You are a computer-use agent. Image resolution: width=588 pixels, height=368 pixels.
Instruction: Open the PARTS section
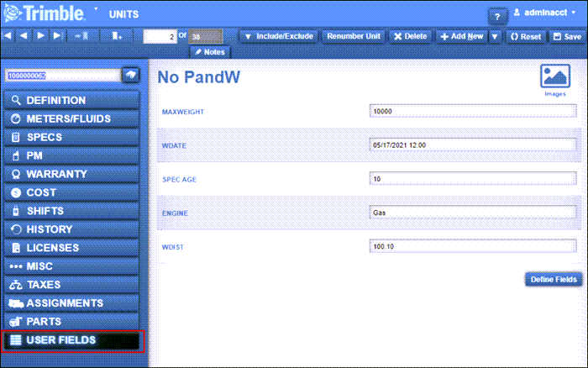(x=71, y=321)
